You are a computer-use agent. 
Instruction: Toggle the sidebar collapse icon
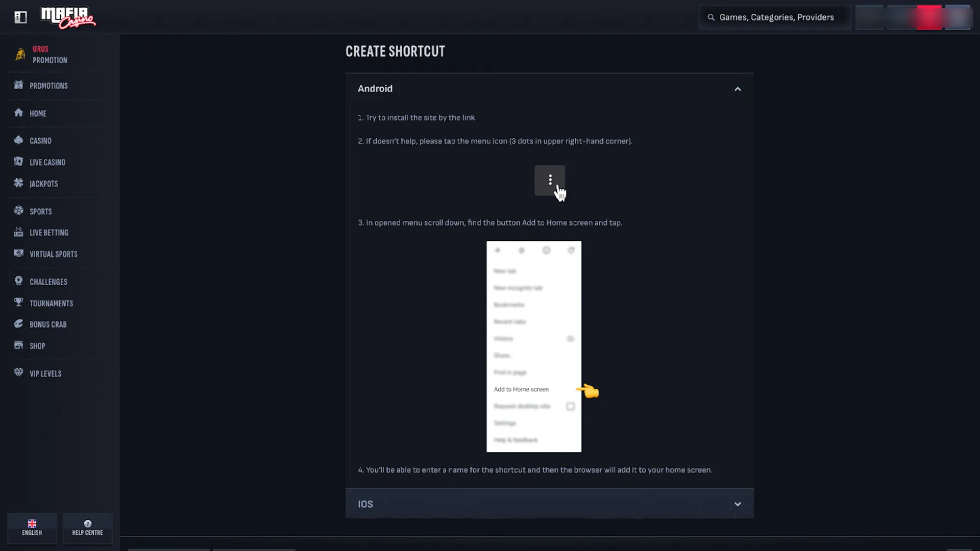(20, 17)
